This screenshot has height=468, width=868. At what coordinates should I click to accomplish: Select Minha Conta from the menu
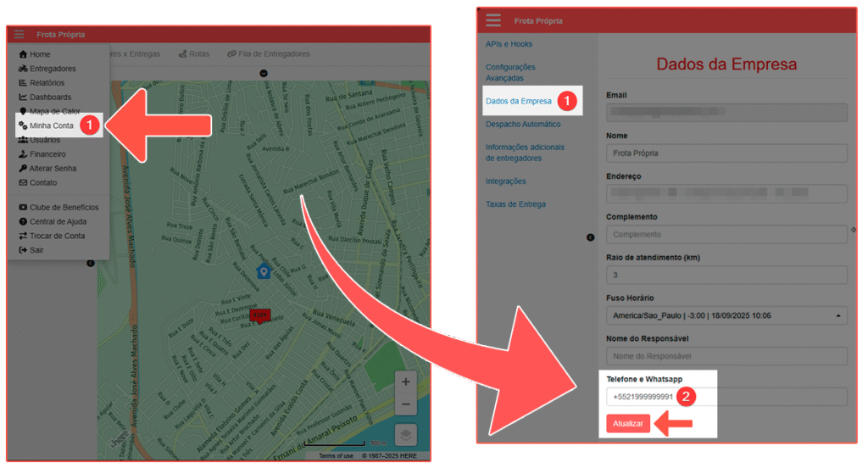coord(51,125)
